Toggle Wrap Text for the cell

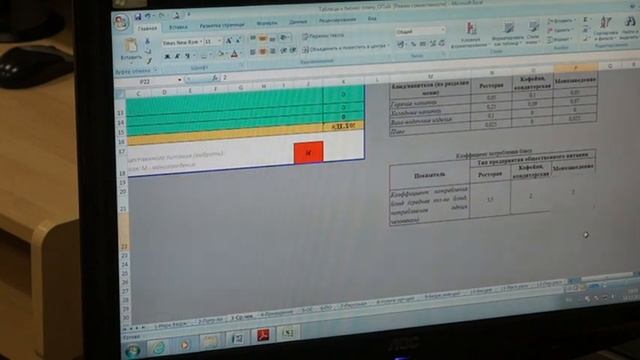tap(323, 36)
